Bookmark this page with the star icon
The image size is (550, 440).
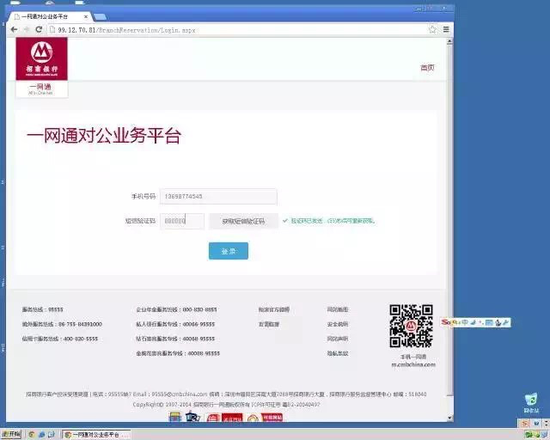pyautogui.click(x=432, y=29)
